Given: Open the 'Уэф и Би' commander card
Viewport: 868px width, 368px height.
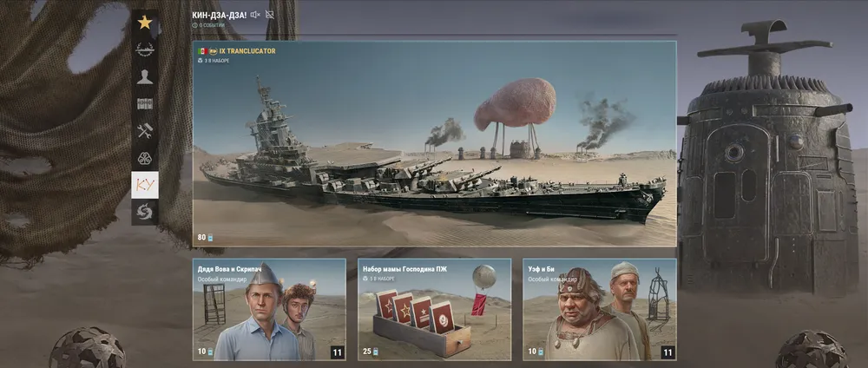Looking at the screenshot, I should [x=599, y=310].
